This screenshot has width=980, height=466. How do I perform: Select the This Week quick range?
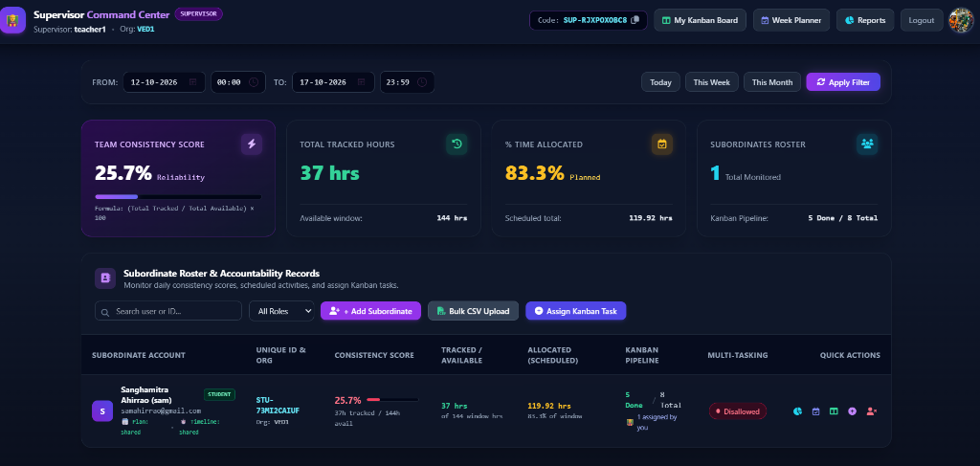point(711,82)
